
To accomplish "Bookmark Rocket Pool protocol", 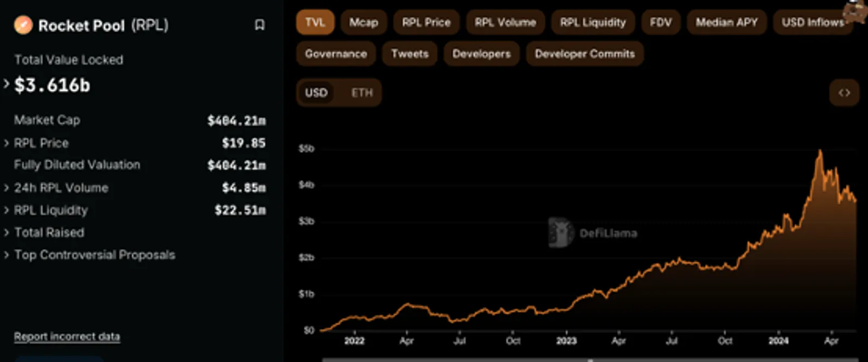I will point(259,25).
